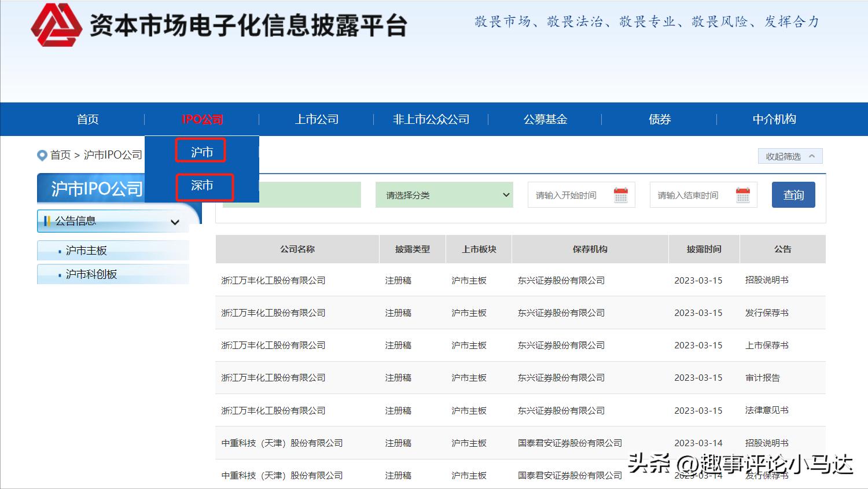This screenshot has height=489, width=868.
Task: Click the calendar icon beside the end time field
Action: click(743, 195)
